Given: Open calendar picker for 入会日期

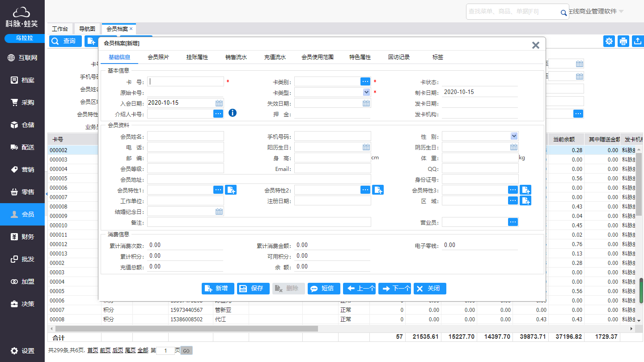Looking at the screenshot, I should 219,103.
